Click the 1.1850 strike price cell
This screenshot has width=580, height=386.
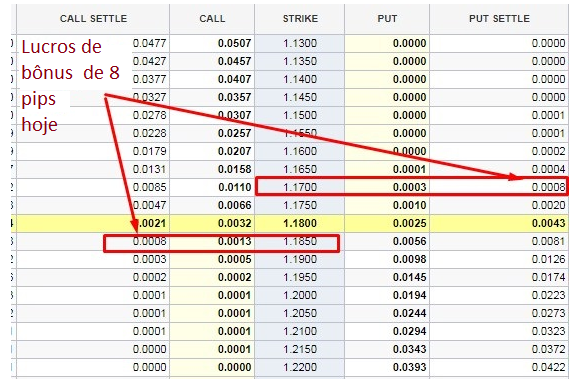[x=300, y=241]
